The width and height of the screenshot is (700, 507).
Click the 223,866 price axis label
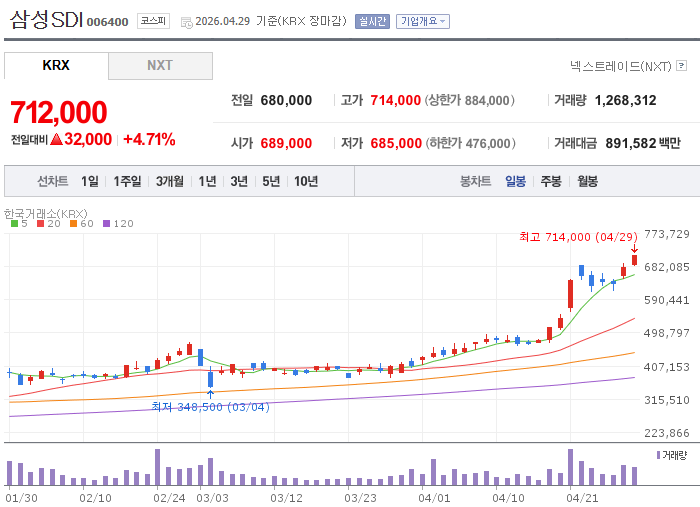tap(667, 433)
